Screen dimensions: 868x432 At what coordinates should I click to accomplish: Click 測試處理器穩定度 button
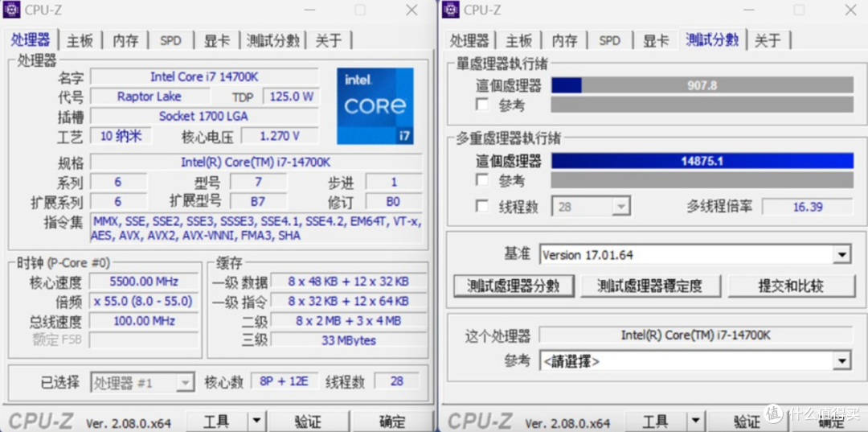650,286
